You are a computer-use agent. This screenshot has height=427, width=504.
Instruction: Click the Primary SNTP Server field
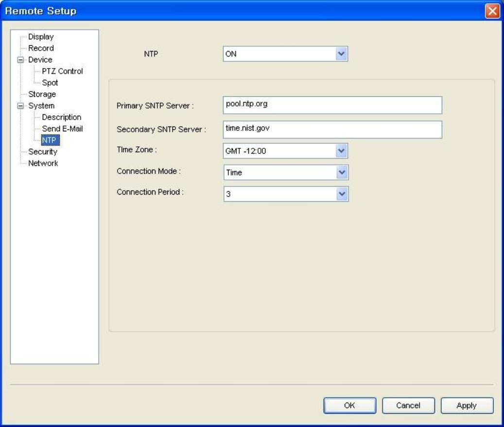click(332, 105)
